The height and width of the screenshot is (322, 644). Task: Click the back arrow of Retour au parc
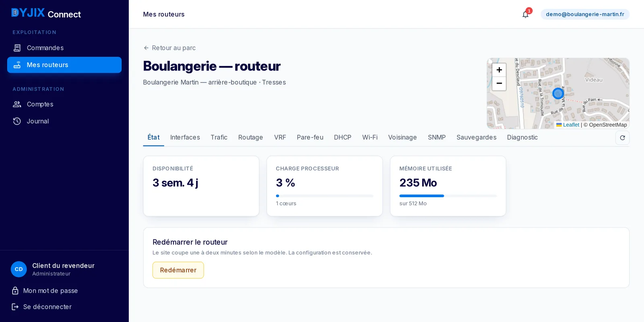[x=146, y=48]
